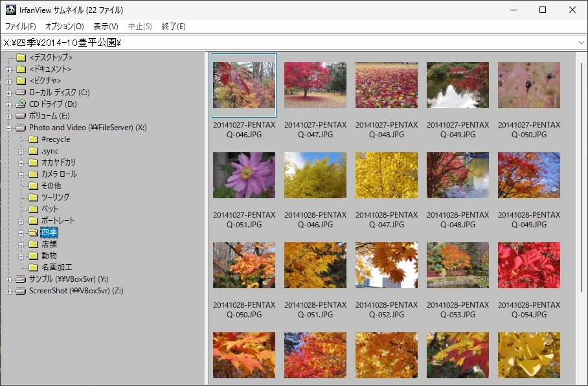588x386 pixels.
Task: Expand the 四季 folder node
Action: (21, 233)
